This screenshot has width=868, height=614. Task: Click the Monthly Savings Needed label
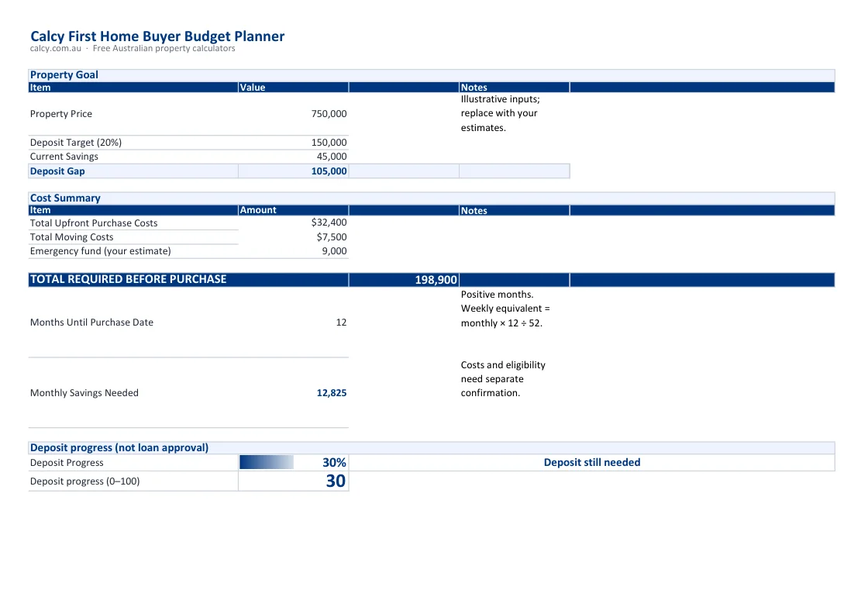click(84, 393)
